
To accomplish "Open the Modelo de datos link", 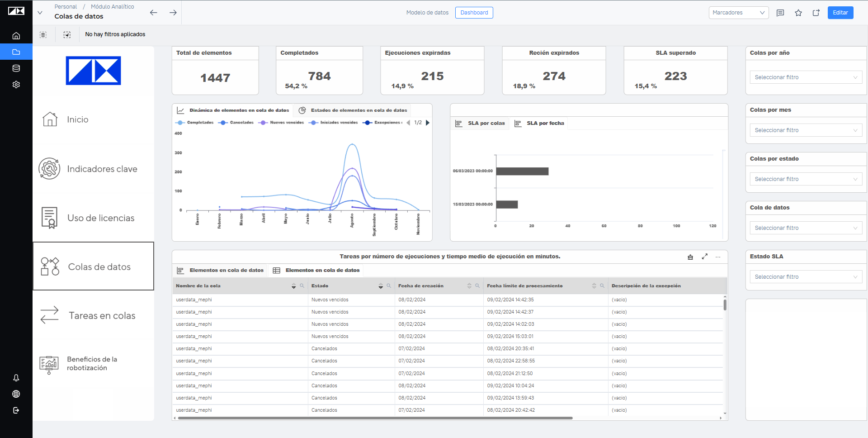I will pyautogui.click(x=427, y=13).
